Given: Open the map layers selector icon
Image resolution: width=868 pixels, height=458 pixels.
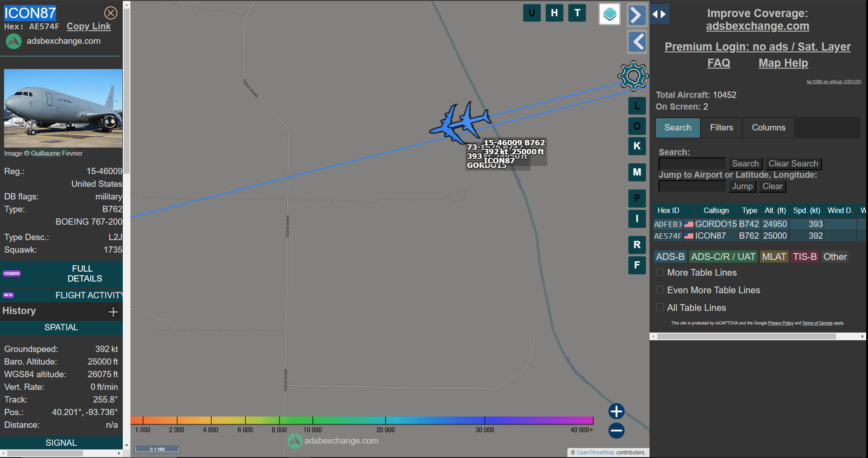Looking at the screenshot, I should [609, 14].
